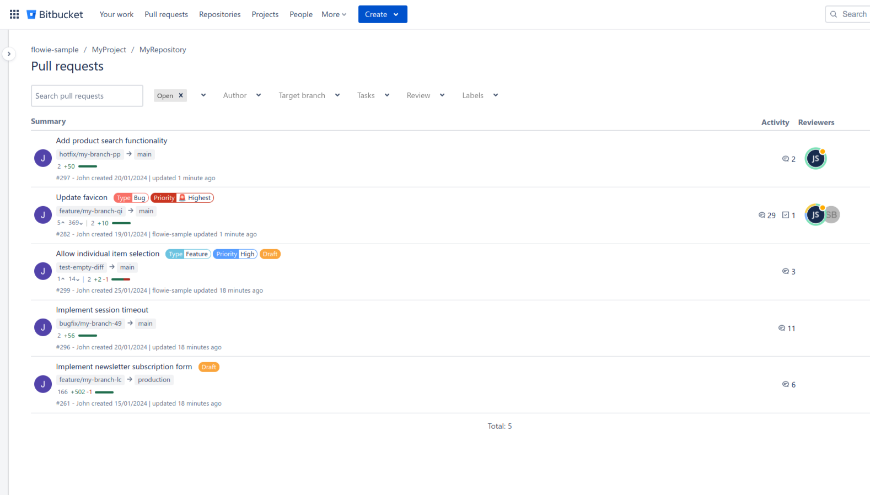The image size is (870, 495).
Task: Open Projects in top navigation
Action: click(x=265, y=14)
